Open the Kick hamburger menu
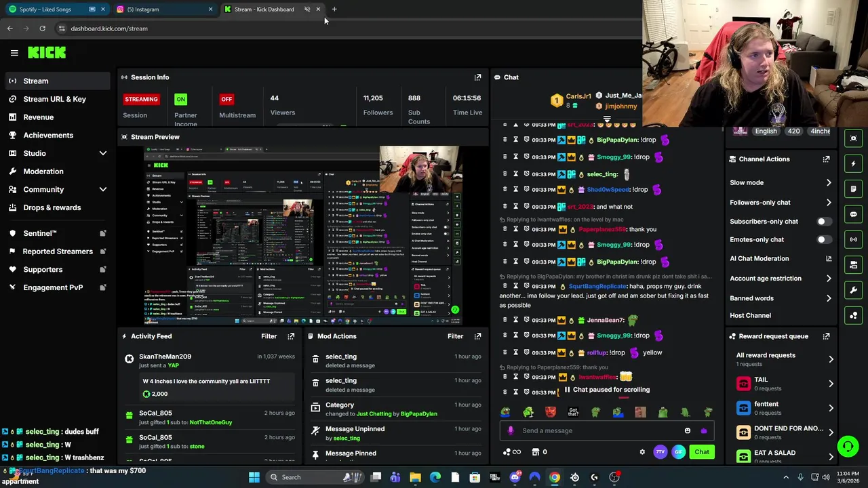 click(x=14, y=53)
